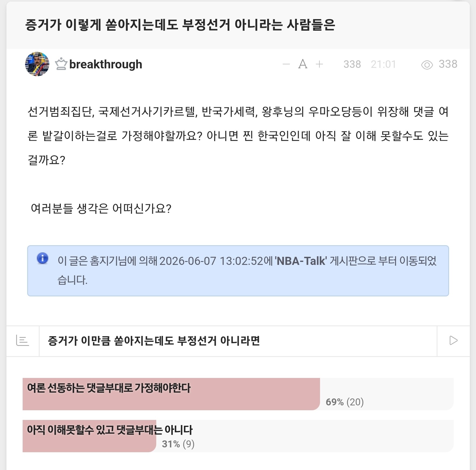
Task: Click the 338 view count number
Action: pos(448,64)
